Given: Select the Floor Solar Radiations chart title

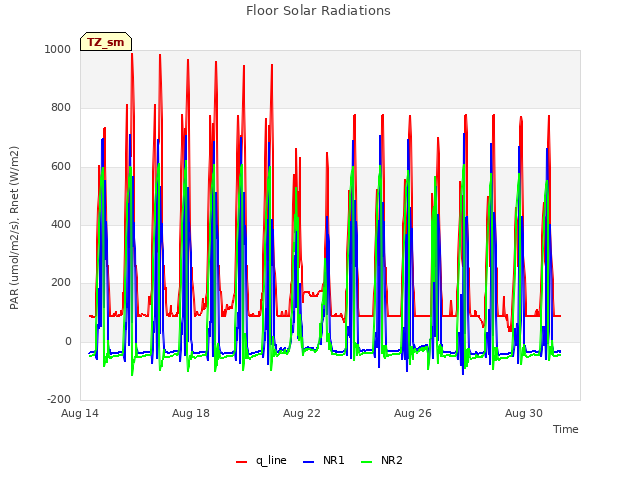Looking at the screenshot, I should tap(318, 11).
